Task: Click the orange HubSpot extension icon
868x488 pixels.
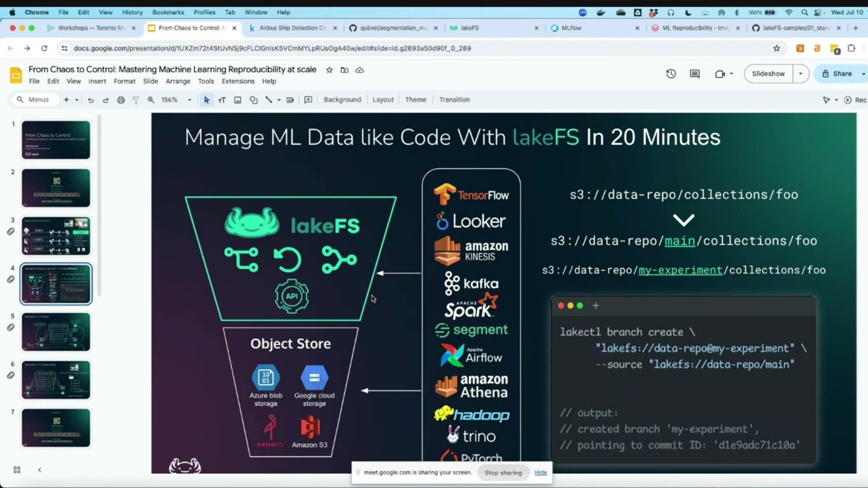Action: tap(800, 48)
